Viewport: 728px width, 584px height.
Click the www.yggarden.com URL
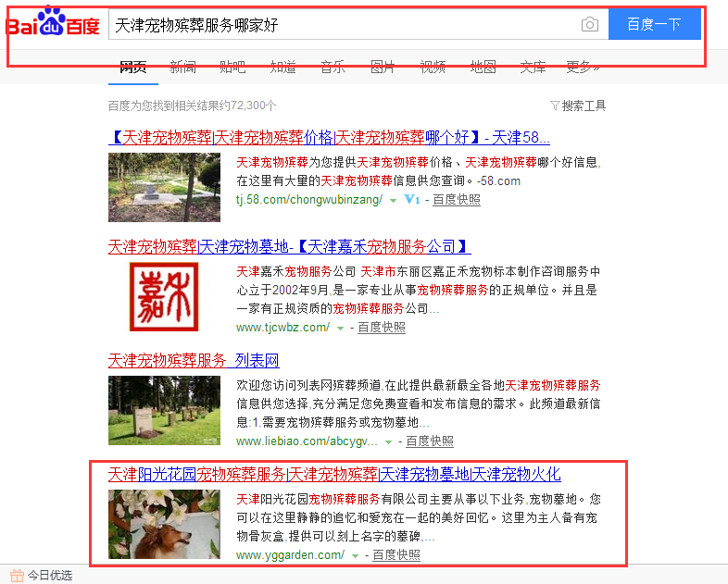point(290,554)
